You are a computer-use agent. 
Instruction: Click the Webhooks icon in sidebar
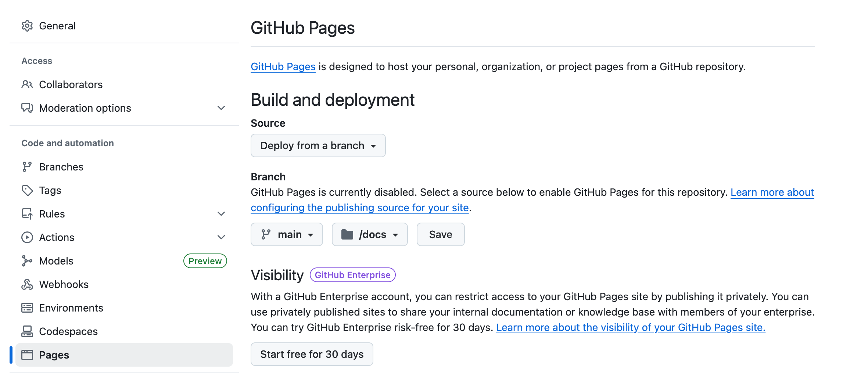[x=27, y=284]
